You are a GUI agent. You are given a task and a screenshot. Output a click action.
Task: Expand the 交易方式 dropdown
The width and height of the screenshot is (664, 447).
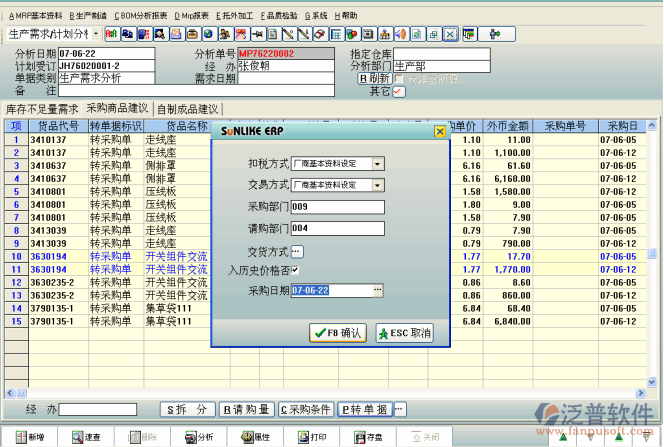377,185
